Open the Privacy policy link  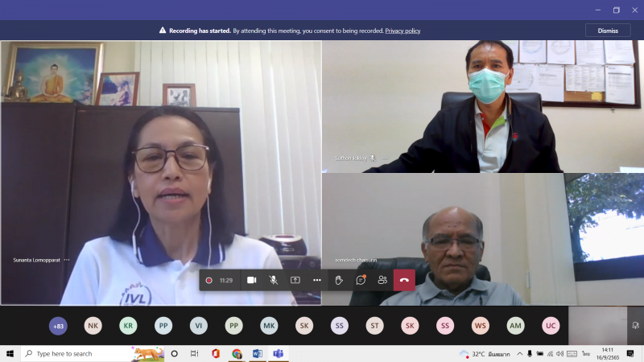tap(402, 31)
